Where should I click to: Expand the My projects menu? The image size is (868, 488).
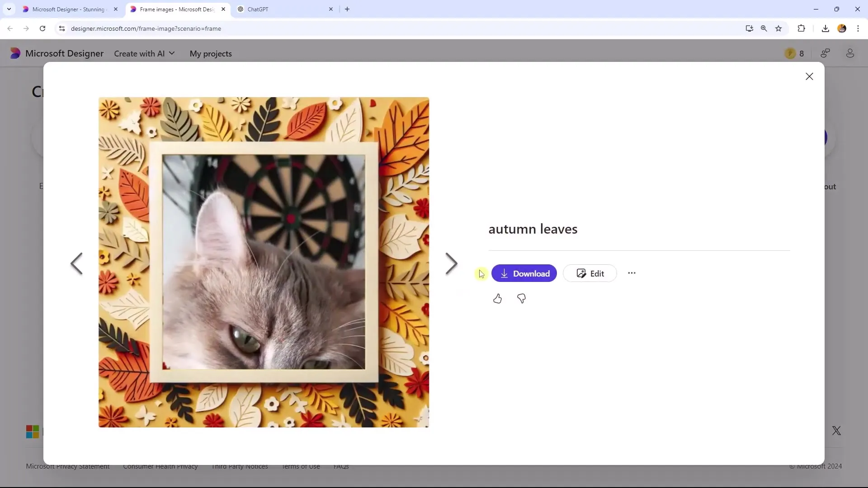(210, 54)
